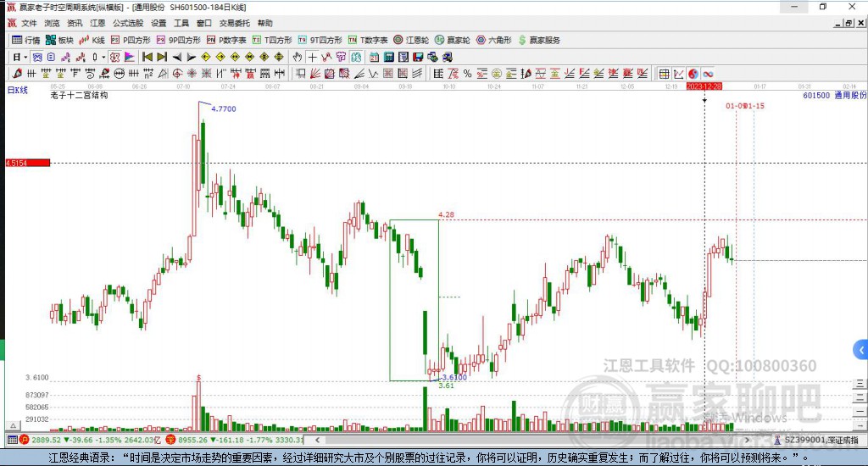Viewport: 868px width, 466px height.
Task: Click the 日K线 period label
Action: pyautogui.click(x=17, y=90)
